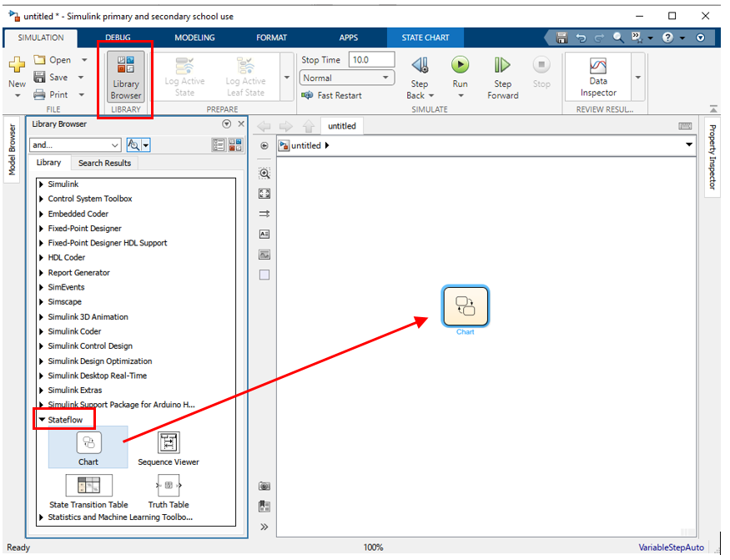Click the magnifier search icon in title ribbon
The image size is (730, 560).
pos(618,38)
